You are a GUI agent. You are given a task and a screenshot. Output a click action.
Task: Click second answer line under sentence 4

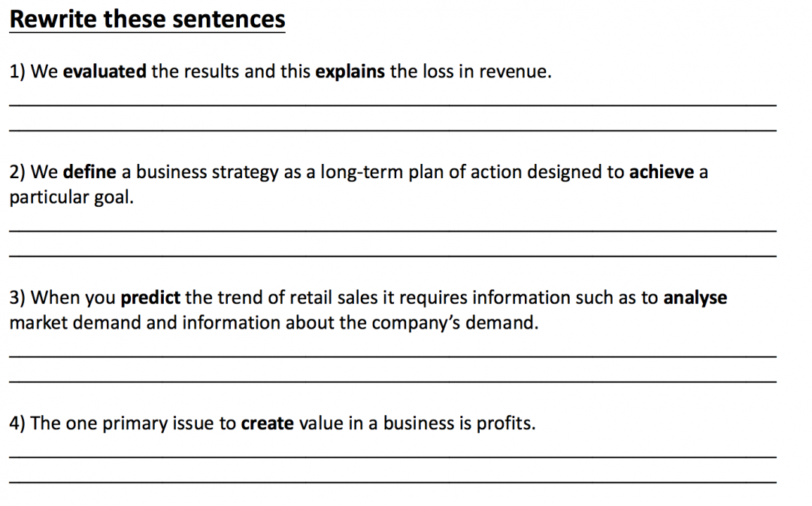coord(392,482)
